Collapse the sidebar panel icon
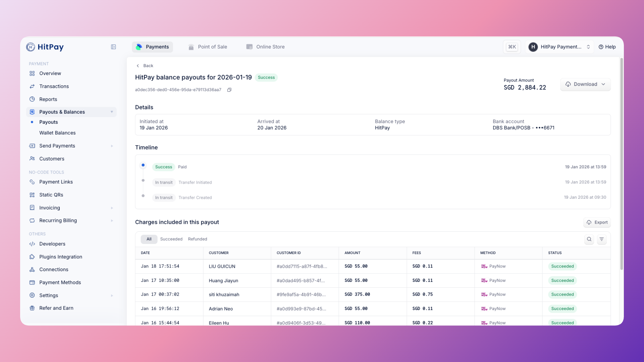 click(113, 47)
